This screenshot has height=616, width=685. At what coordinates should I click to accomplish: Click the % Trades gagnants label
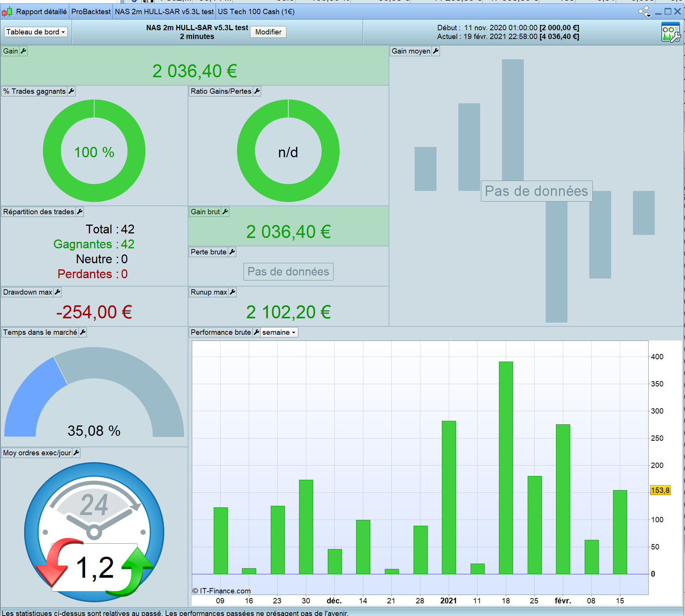[34, 91]
